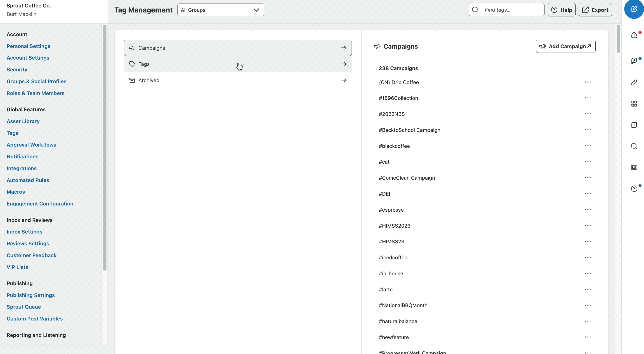Screen dimensions: 644x354
Task: Open the four-squares grid icon
Action: [x=634, y=104]
